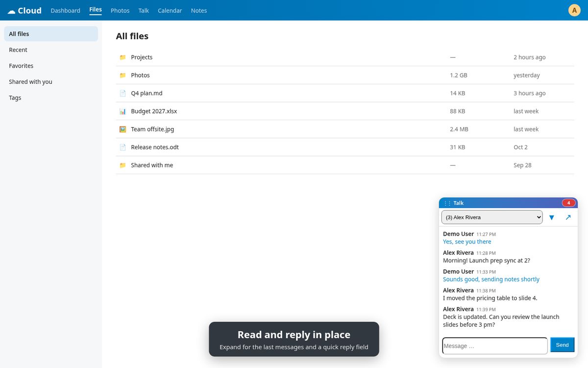Select All files in the sidebar
Screen dimensions: 588x368
click(x=51, y=34)
